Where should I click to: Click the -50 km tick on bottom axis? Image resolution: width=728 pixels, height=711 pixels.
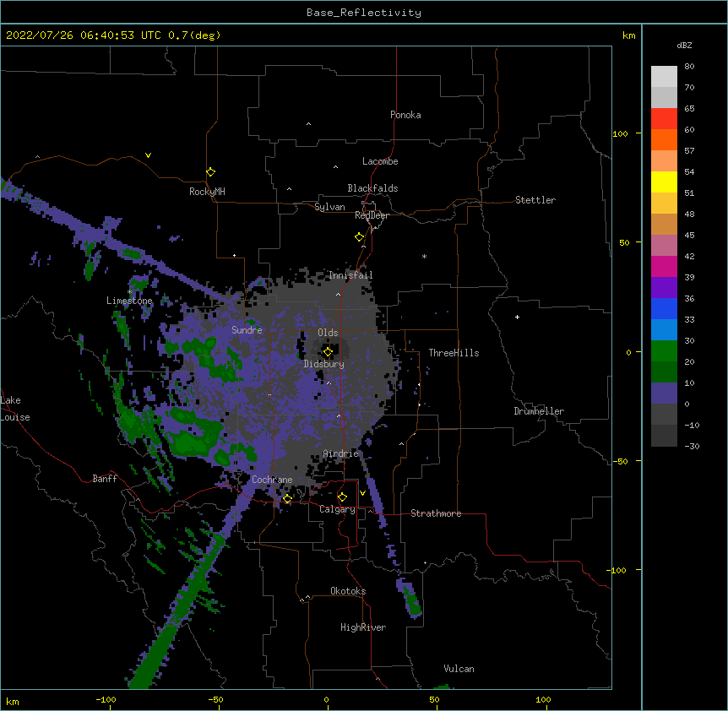pyautogui.click(x=215, y=699)
